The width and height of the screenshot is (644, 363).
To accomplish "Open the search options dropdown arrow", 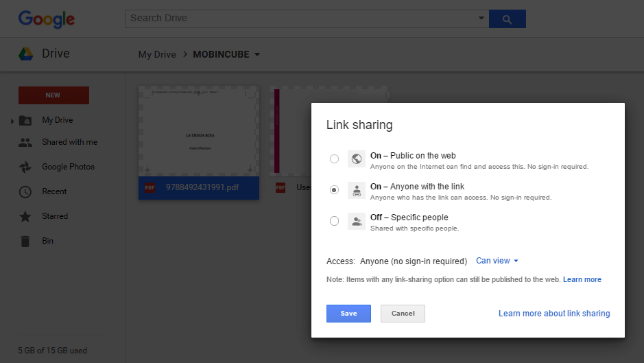I will (x=481, y=18).
